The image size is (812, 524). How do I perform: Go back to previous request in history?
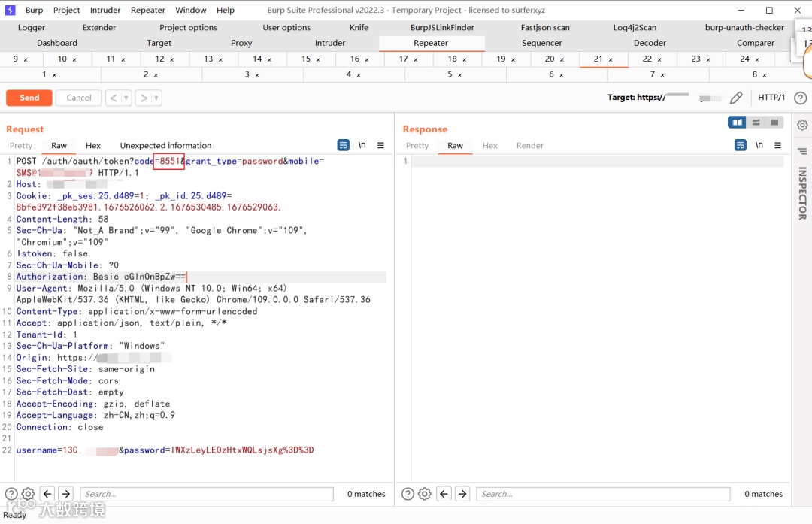[x=114, y=98]
